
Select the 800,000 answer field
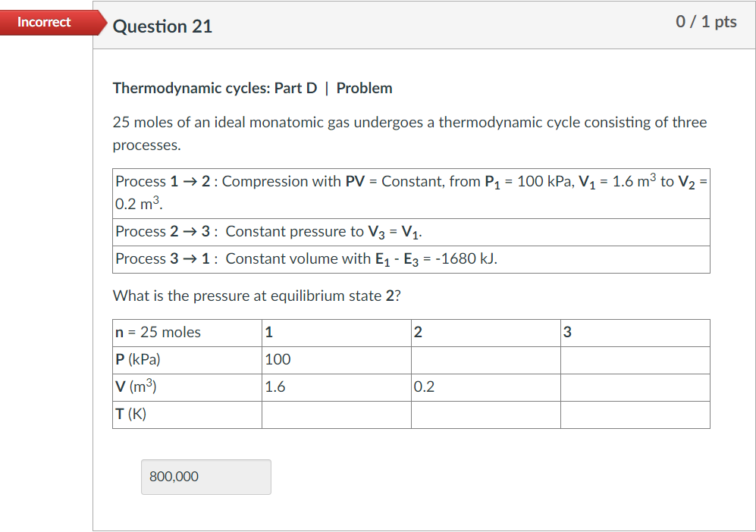tap(205, 477)
